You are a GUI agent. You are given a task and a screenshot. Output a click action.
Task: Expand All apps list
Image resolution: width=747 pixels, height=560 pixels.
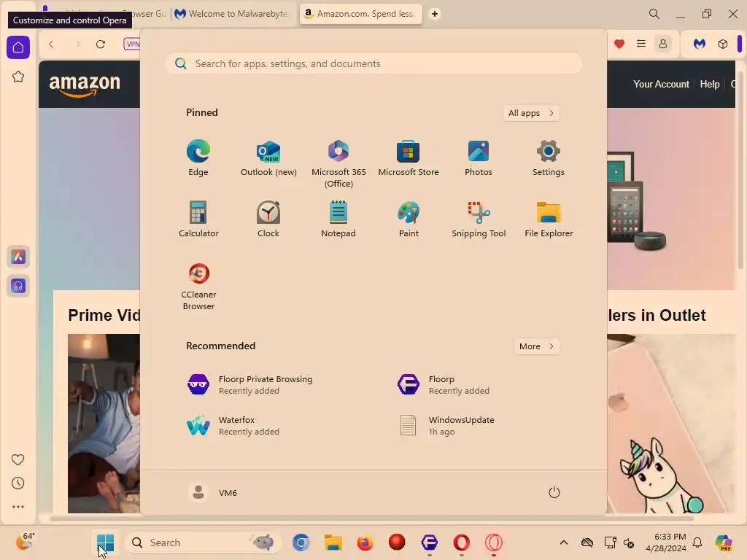pyautogui.click(x=531, y=113)
